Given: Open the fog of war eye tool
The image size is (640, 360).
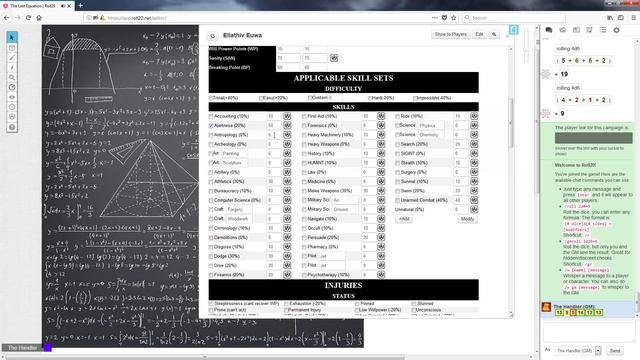Looking at the screenshot, I should 12,97.
